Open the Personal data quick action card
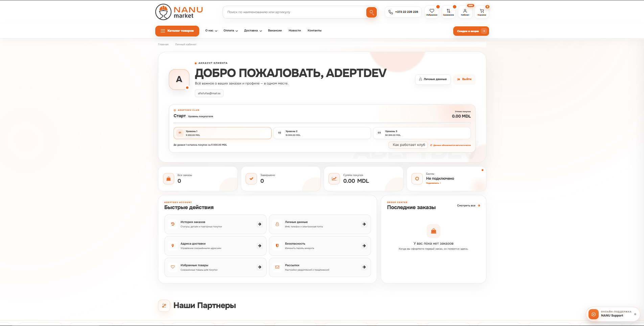The height and width of the screenshot is (326, 644). pyautogui.click(x=320, y=224)
